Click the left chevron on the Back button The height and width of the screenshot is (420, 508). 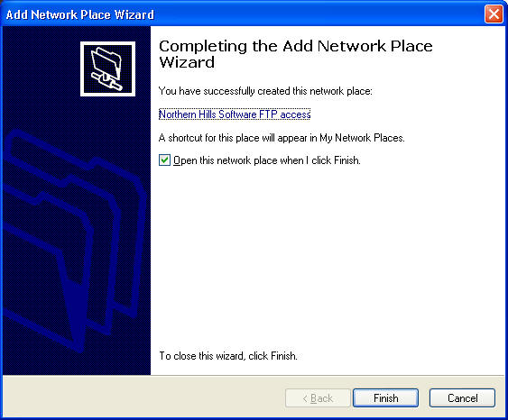[305, 398]
